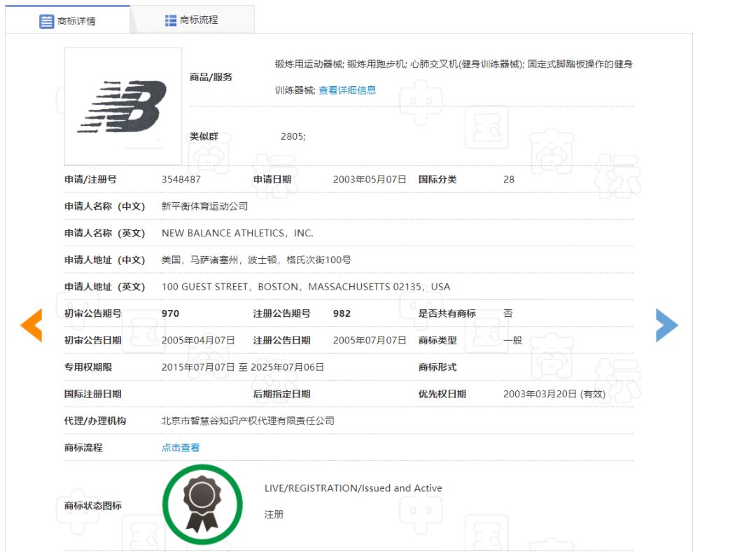The image size is (756, 552).
Task: Open 查看详细信息 link for goods details
Action: pos(347,90)
